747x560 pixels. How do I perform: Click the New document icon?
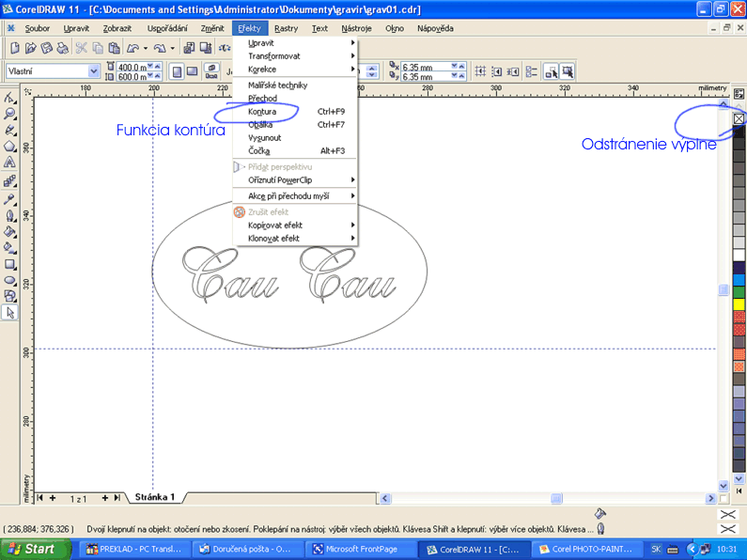14,48
